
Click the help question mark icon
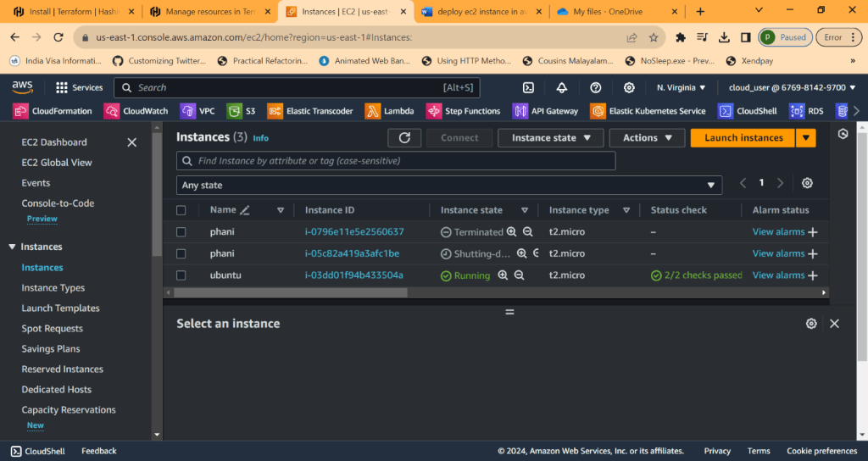pos(595,87)
